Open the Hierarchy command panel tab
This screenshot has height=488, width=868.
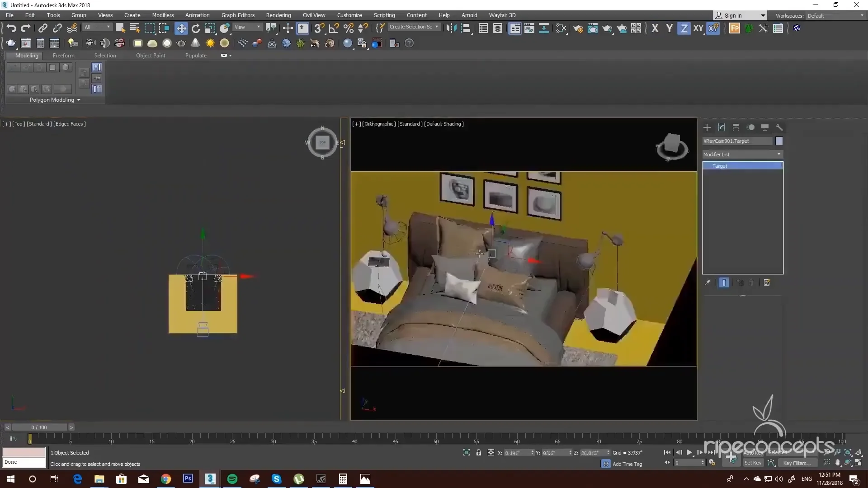(x=736, y=127)
